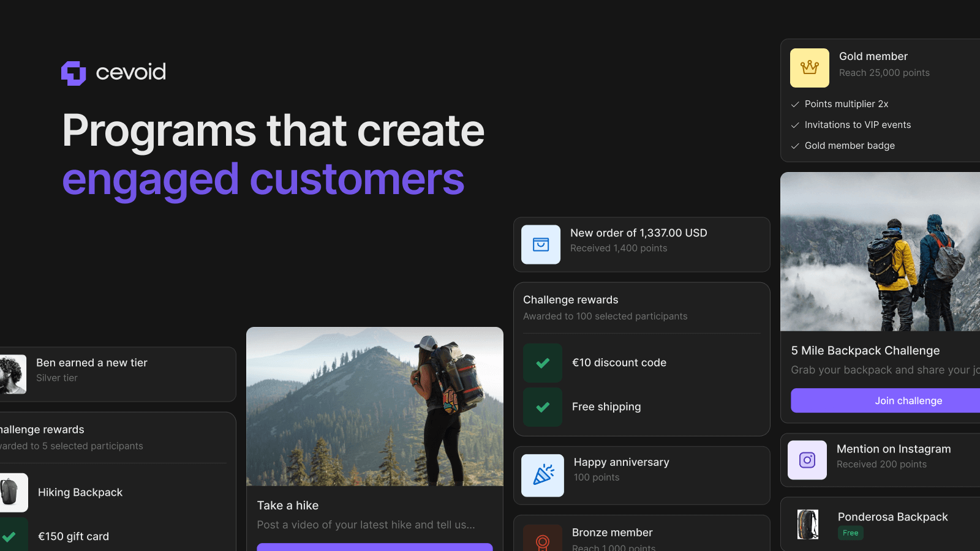
Task: Click the Instagram icon
Action: pos(807,460)
